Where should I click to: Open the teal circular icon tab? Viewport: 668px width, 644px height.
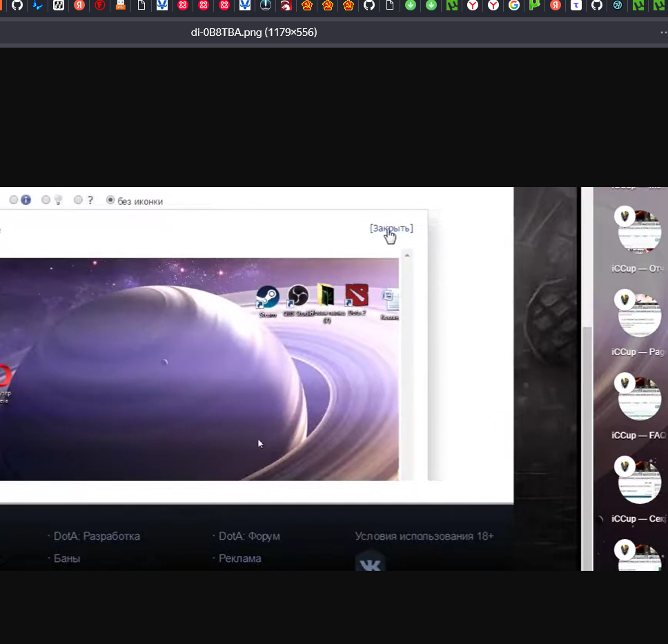618,5
